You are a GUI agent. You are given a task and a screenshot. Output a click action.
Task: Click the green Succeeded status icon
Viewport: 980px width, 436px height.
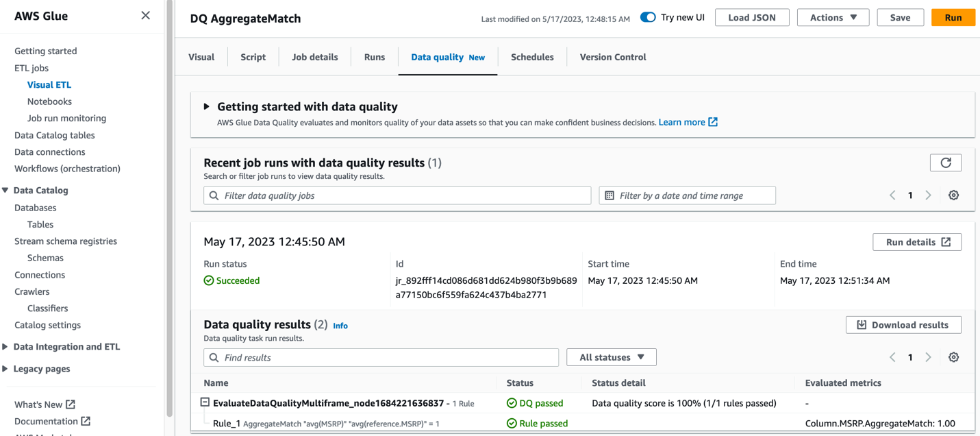(209, 280)
